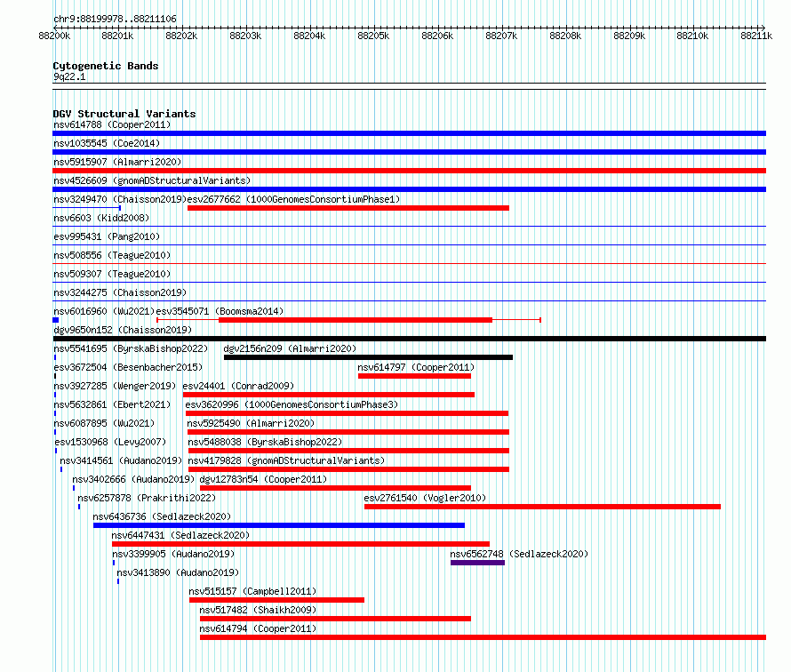Image resolution: width=791 pixels, height=672 pixels.
Task: Select the nsv517482 (Shaikh2009) red bar
Action: click(335, 619)
